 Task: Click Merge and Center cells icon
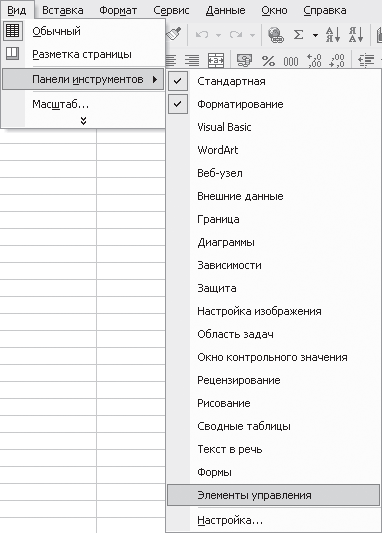[216, 61]
